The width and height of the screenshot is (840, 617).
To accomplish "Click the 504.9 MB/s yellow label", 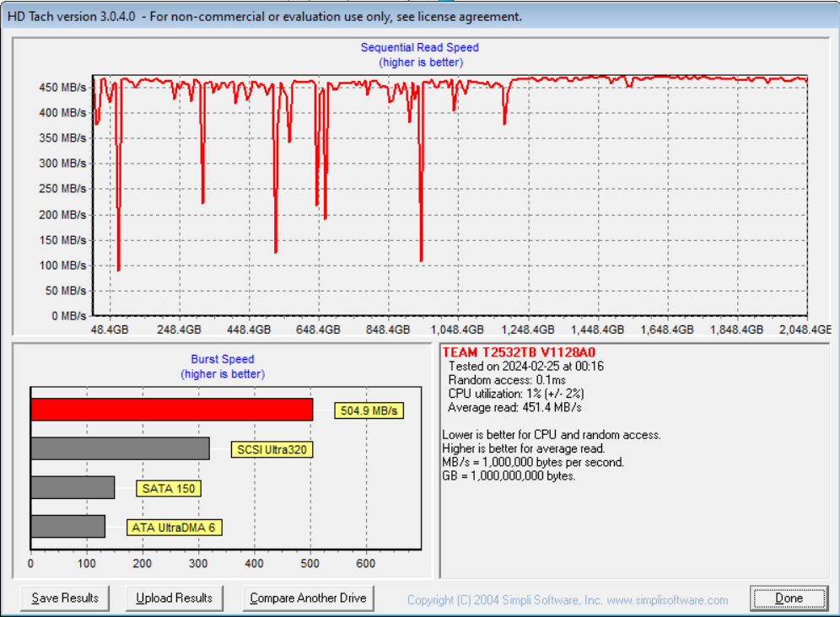I will coord(369,411).
